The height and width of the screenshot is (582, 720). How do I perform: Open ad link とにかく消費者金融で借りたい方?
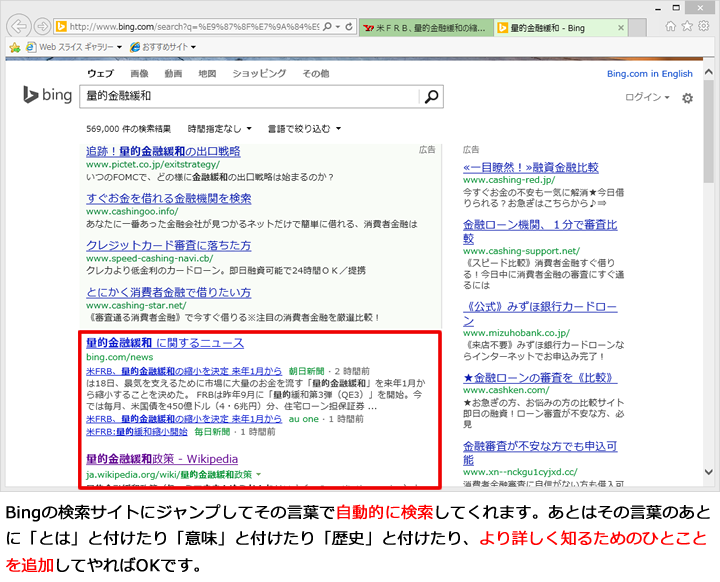pyautogui.click(x=169, y=293)
